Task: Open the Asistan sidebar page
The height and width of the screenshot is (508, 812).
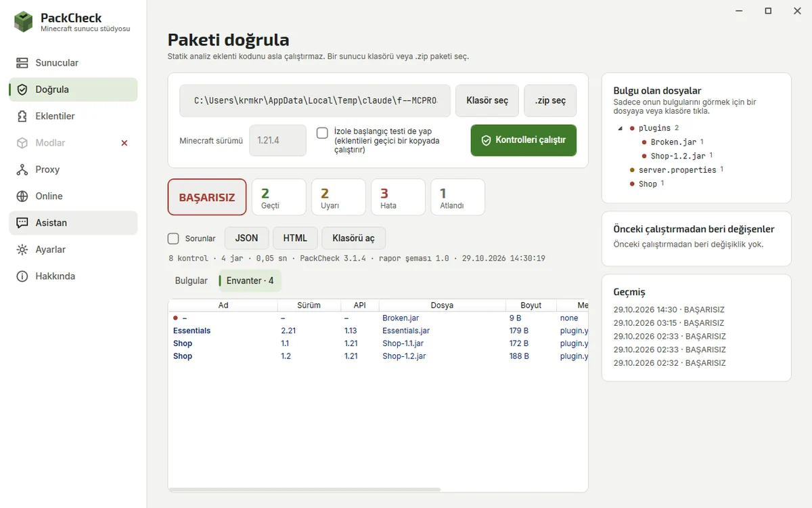Action: 73,223
